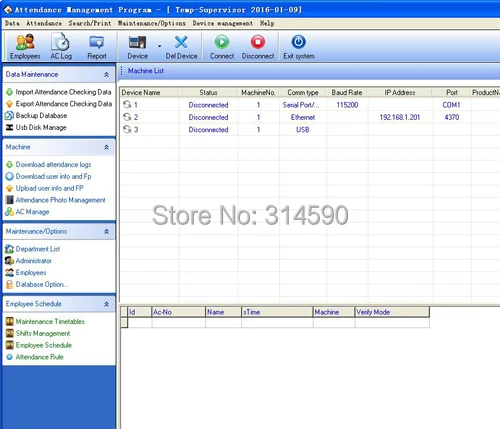Collapse the Employee Schedule panel
500x429 pixels.
coord(106,304)
